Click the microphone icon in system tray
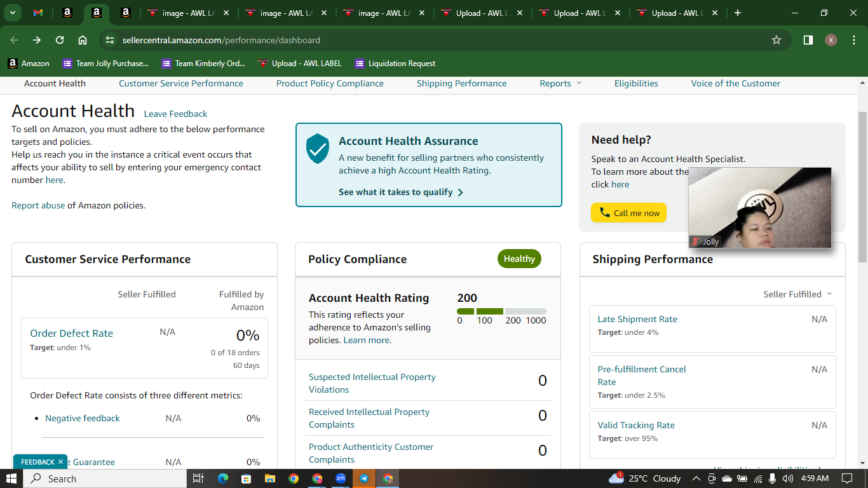Viewport: 868px width, 488px height. tap(773, 478)
